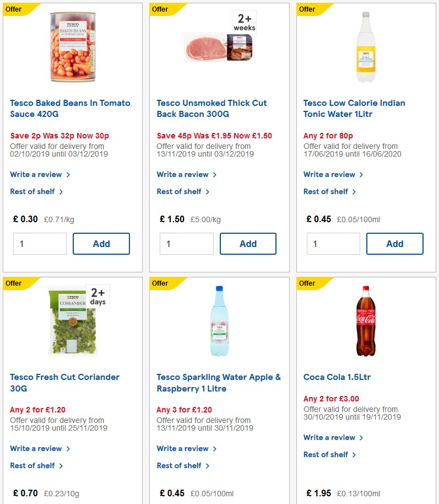
Task: Click the quantity input field for Tonic Water
Action: pos(333,243)
